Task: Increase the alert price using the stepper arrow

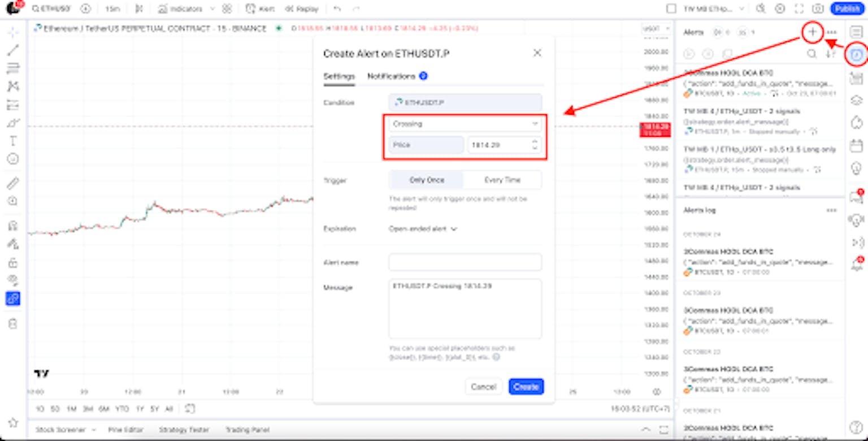Action: click(534, 142)
